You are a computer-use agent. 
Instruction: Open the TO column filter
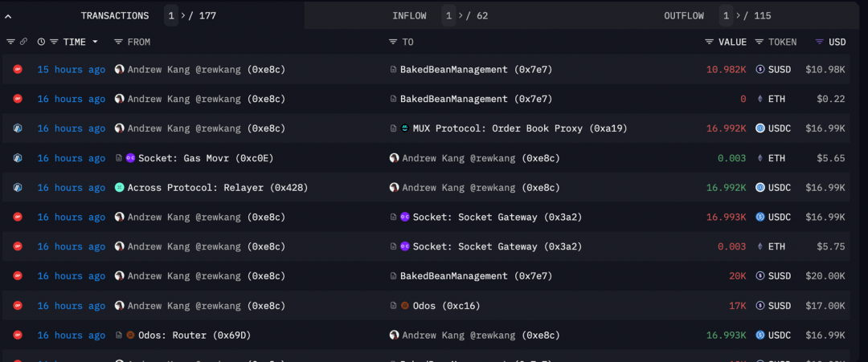pos(393,42)
